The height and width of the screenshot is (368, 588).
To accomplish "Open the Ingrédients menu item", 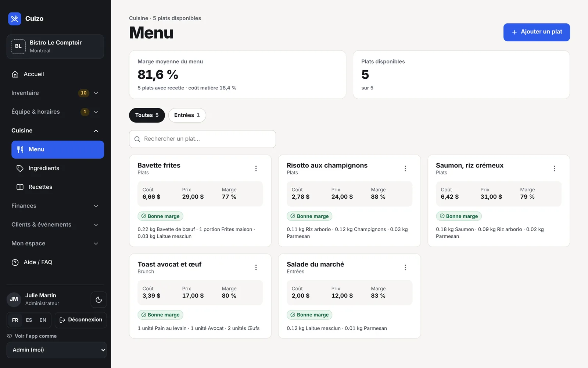I will [x=58, y=168].
